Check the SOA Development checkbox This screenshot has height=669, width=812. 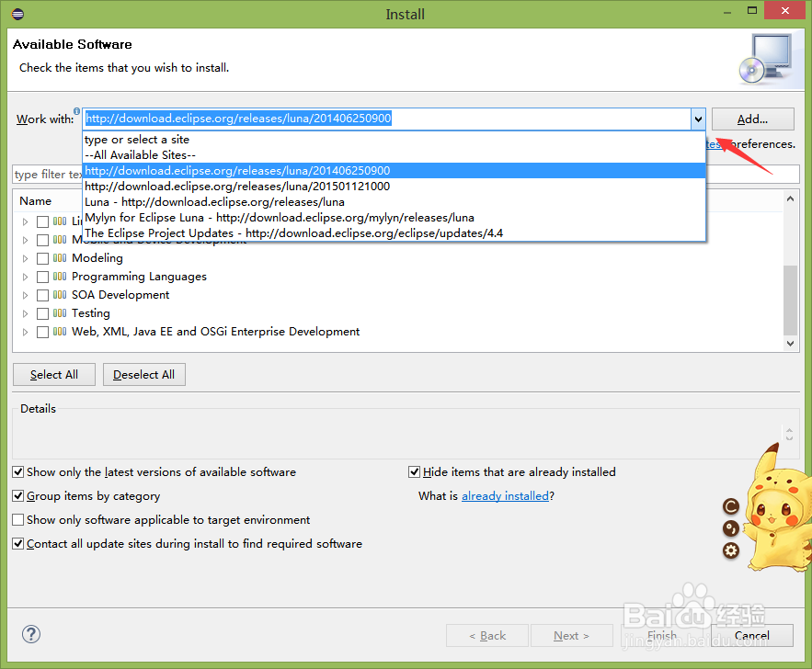[42, 295]
